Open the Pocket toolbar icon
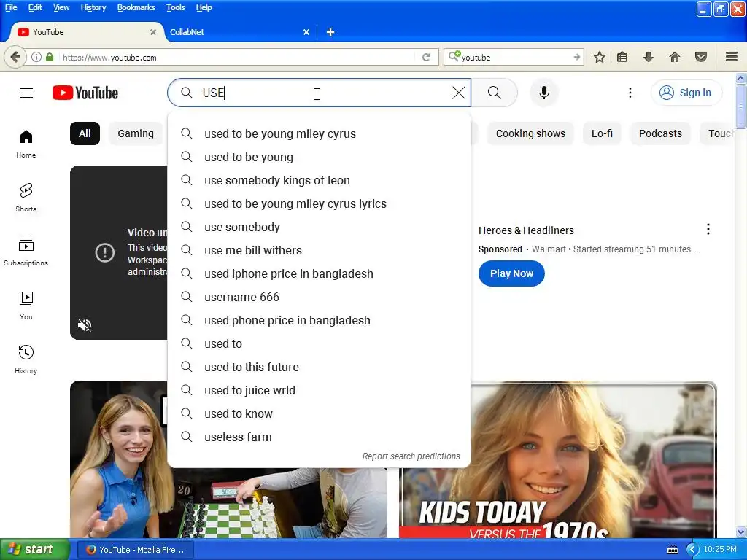747x560 pixels. [x=701, y=57]
